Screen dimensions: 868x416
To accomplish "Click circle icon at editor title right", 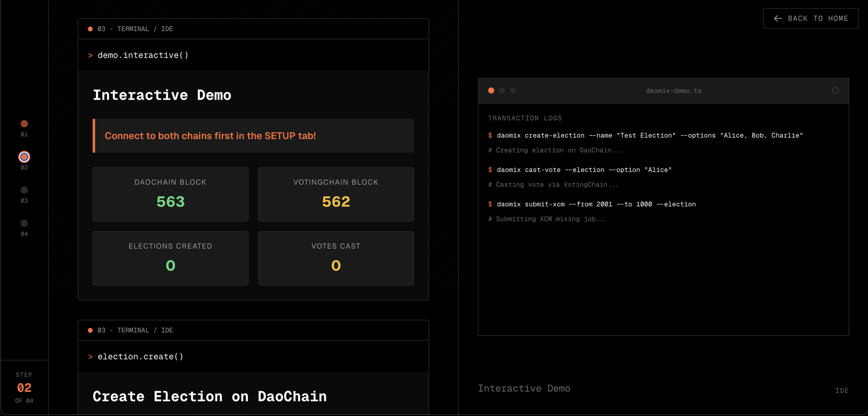I will pyautogui.click(x=835, y=91).
